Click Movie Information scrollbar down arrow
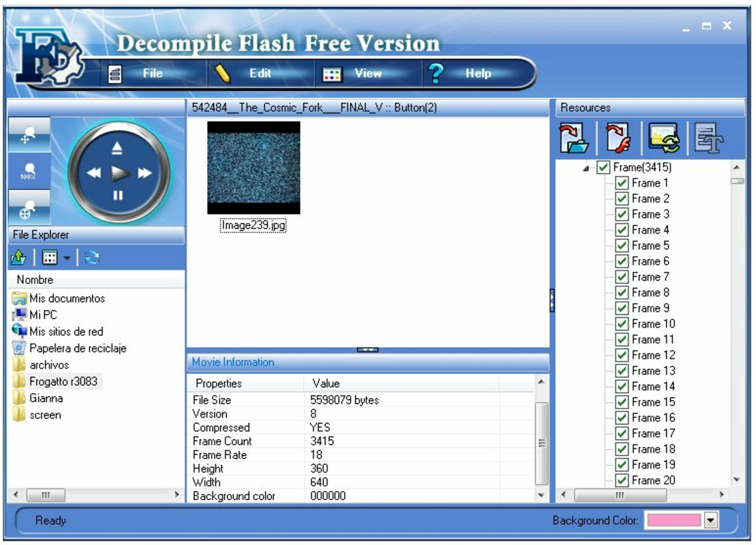This screenshot has height=545, width=756. tap(541, 495)
